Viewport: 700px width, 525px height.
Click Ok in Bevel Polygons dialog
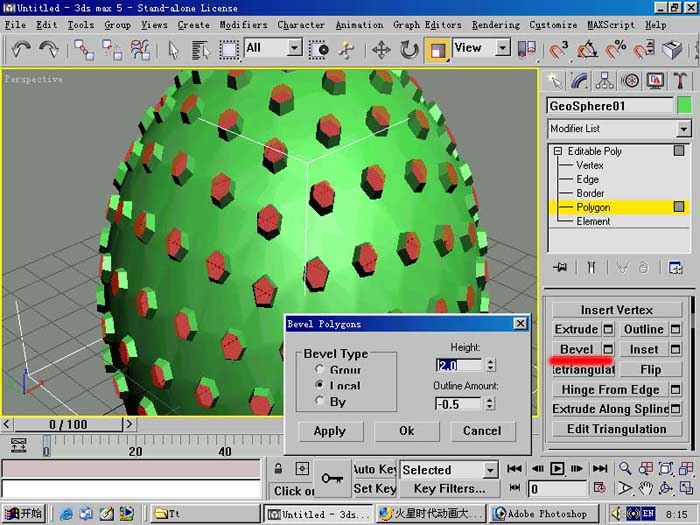tap(407, 431)
